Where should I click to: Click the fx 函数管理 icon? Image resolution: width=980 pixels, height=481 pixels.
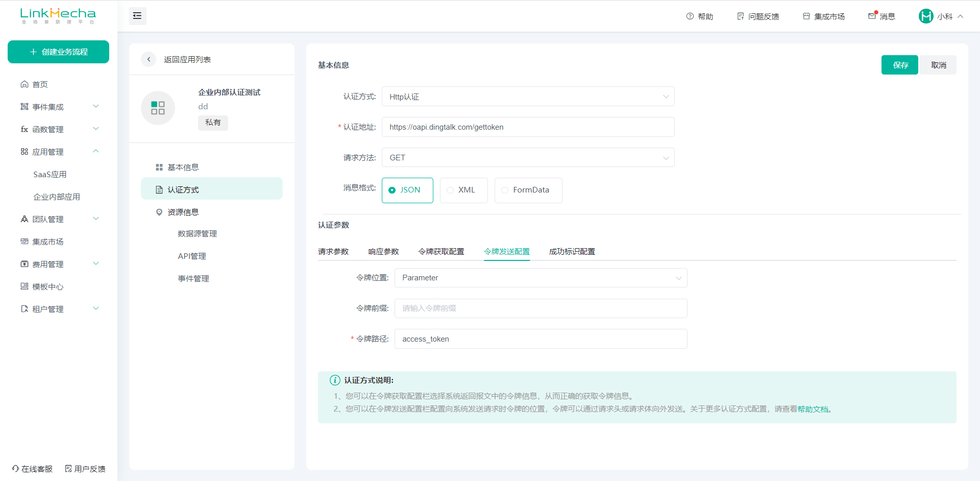point(24,129)
